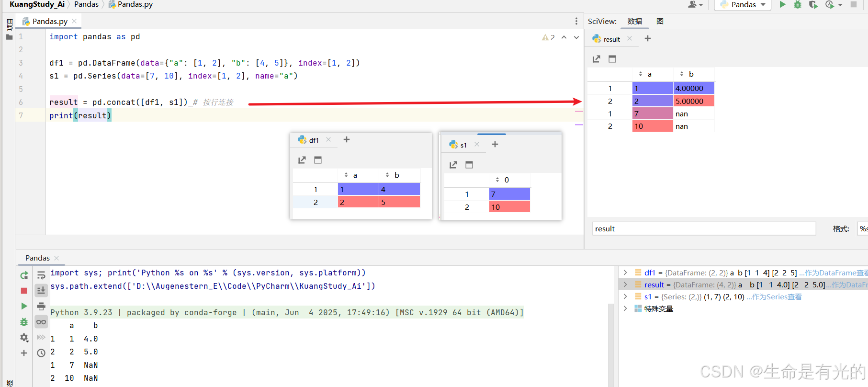The image size is (868, 387).
Task: Add a new SciView data tab
Action: click(x=648, y=38)
